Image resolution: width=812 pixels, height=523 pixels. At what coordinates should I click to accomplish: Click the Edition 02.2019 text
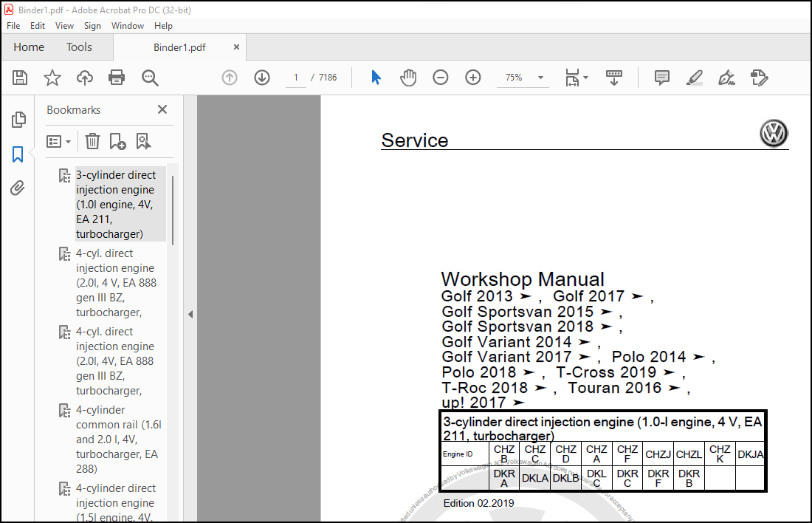(x=478, y=503)
